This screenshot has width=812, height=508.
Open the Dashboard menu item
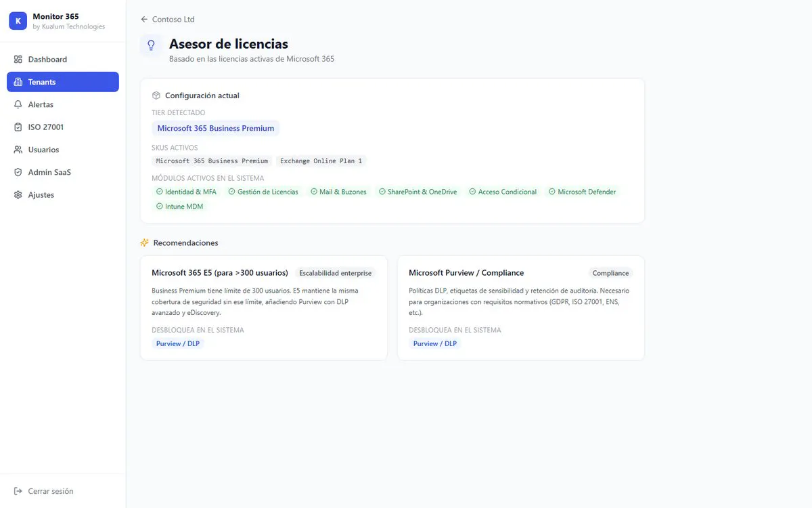[63, 60]
